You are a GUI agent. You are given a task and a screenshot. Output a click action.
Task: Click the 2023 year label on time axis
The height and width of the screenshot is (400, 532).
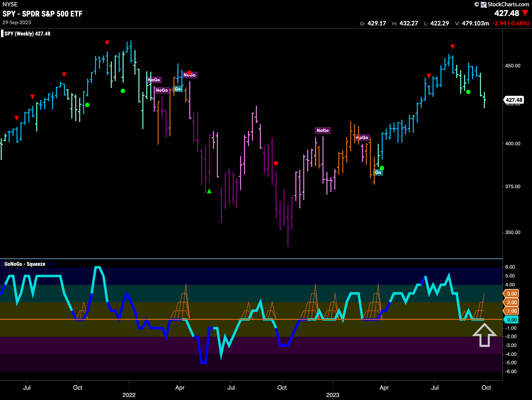(x=333, y=395)
